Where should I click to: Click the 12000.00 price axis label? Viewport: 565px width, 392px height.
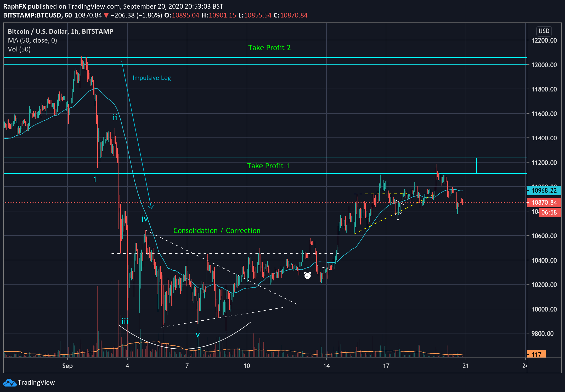[544, 65]
